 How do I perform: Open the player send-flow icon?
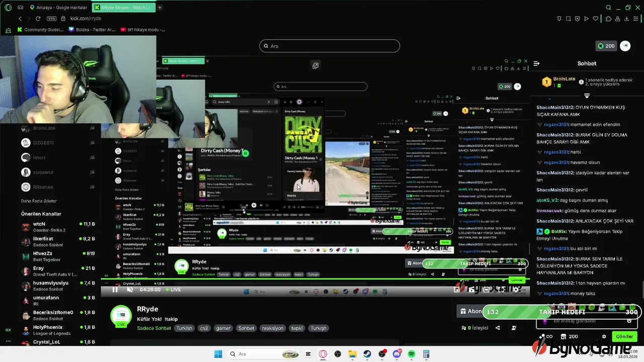tap(586, 19)
